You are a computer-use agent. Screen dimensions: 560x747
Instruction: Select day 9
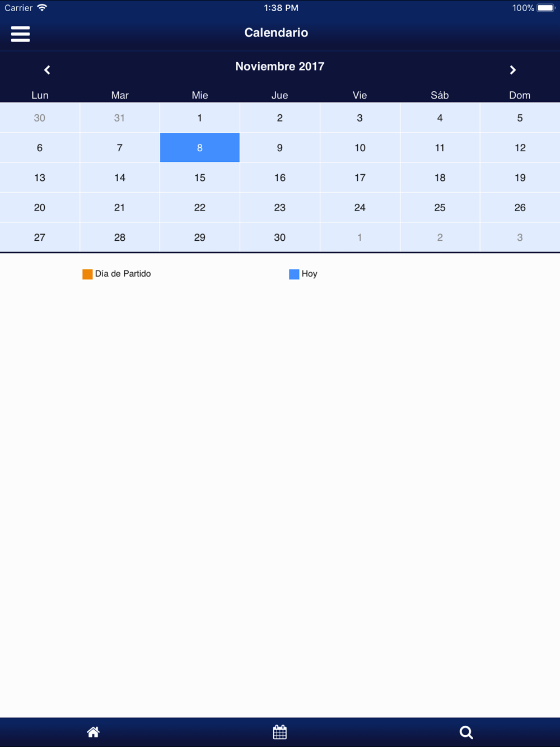(280, 148)
